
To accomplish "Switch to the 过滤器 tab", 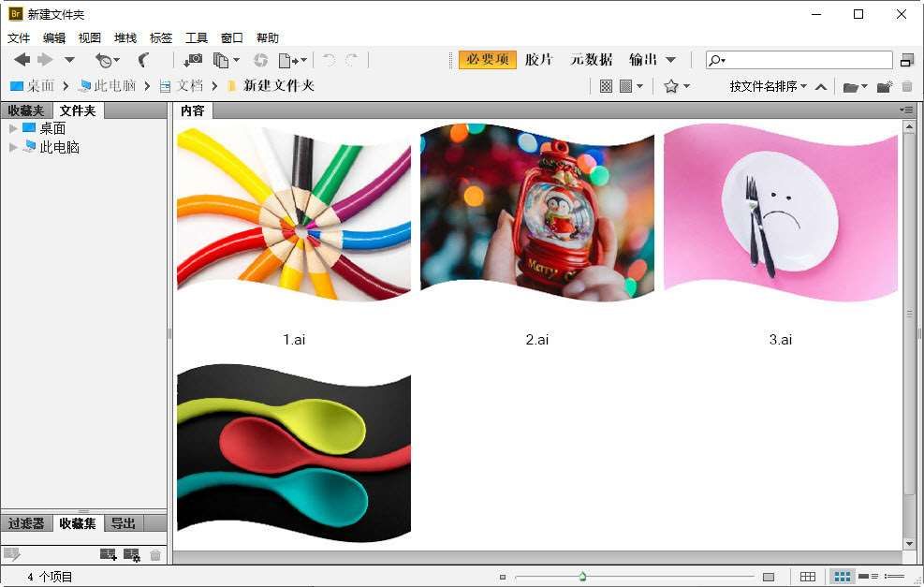I will pyautogui.click(x=26, y=523).
